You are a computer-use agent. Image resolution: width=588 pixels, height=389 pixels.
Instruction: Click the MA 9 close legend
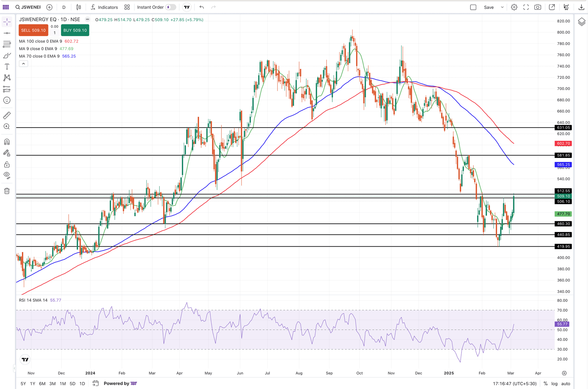[38, 49]
